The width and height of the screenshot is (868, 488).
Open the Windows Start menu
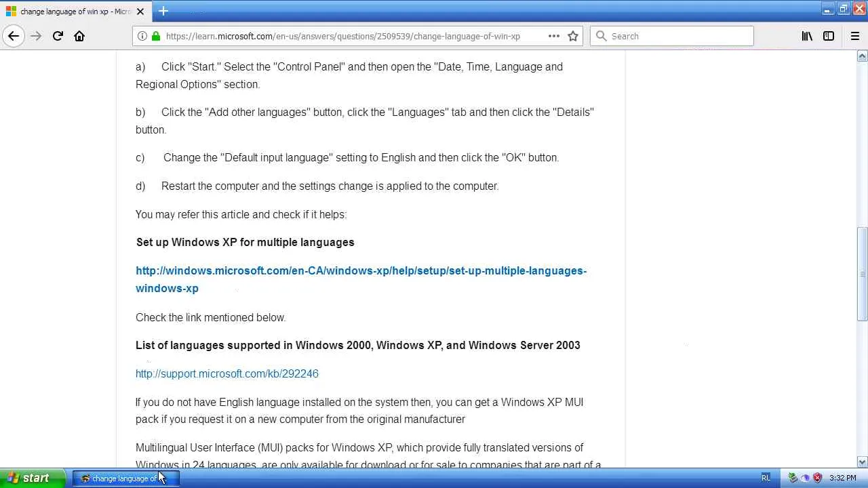tap(32, 478)
